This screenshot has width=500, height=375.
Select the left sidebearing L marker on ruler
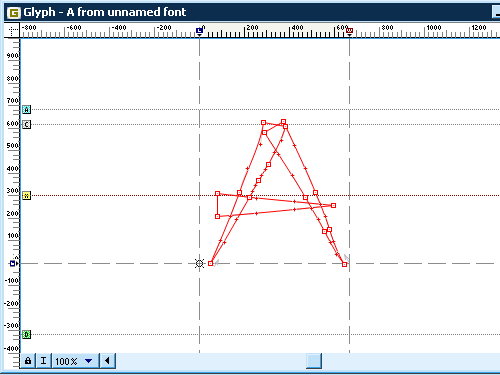(199, 31)
